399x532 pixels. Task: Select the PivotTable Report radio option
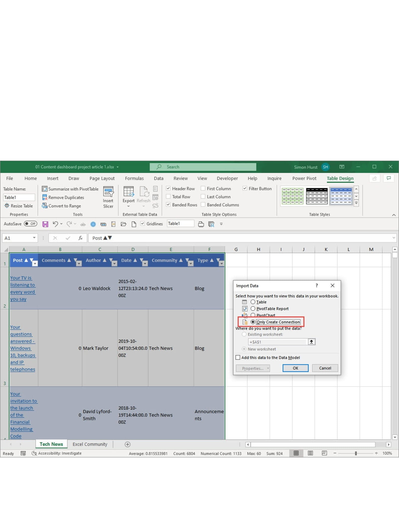[253, 309]
